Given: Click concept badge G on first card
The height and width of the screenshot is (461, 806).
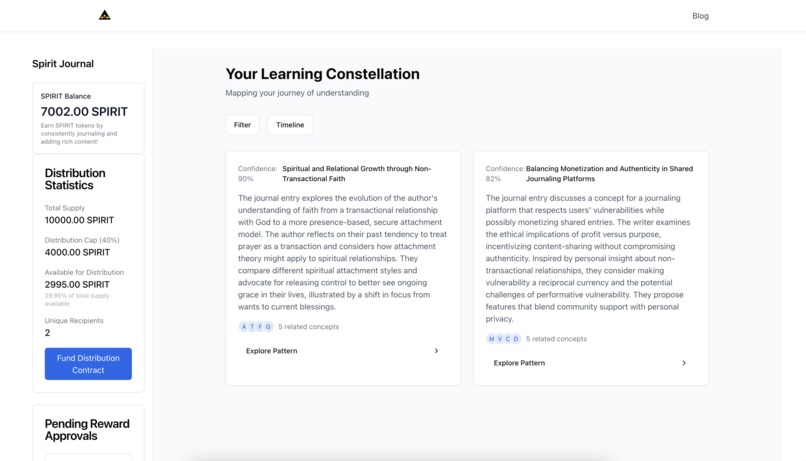Looking at the screenshot, I should [268, 327].
